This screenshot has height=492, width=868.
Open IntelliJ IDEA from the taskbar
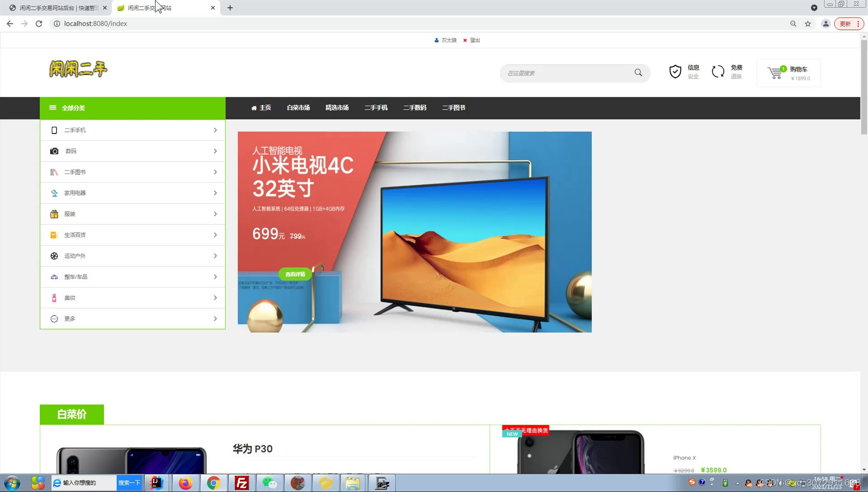coord(156,483)
